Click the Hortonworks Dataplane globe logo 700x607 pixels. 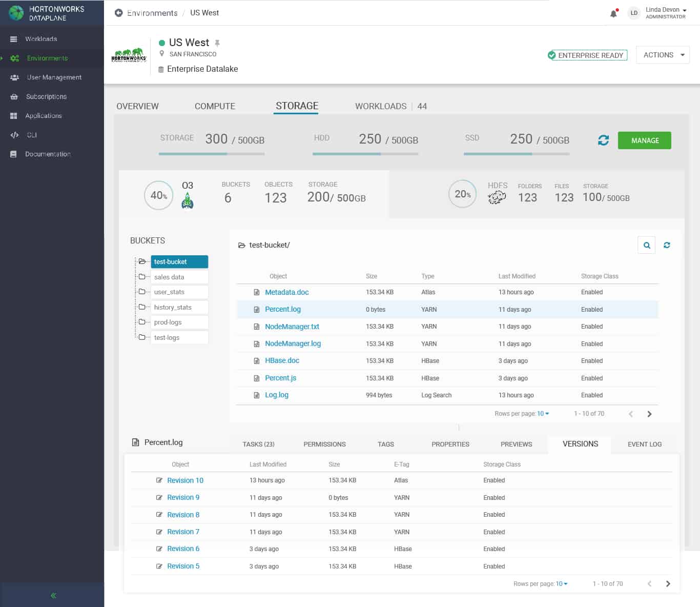[16, 13]
